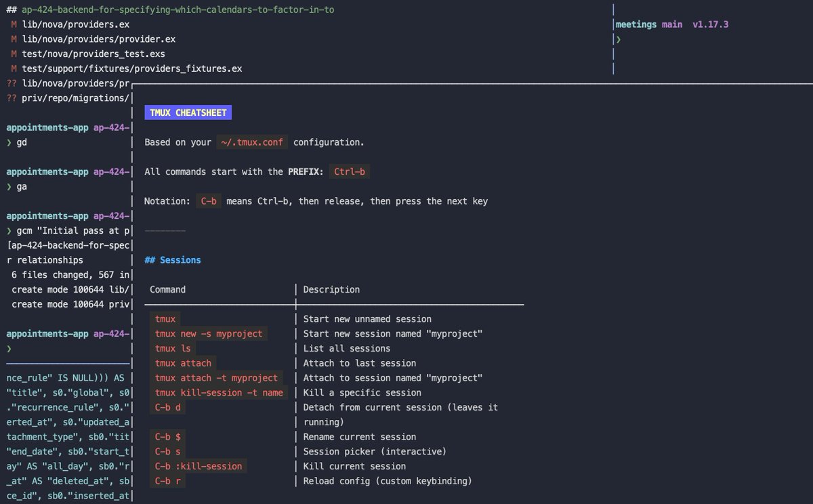Select the bare 'tmux attach' command
The image size is (813, 504).
pyautogui.click(x=183, y=363)
